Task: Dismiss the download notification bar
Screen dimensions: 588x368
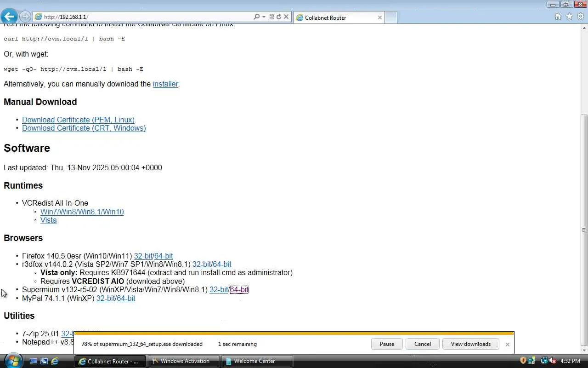Action: (507, 344)
